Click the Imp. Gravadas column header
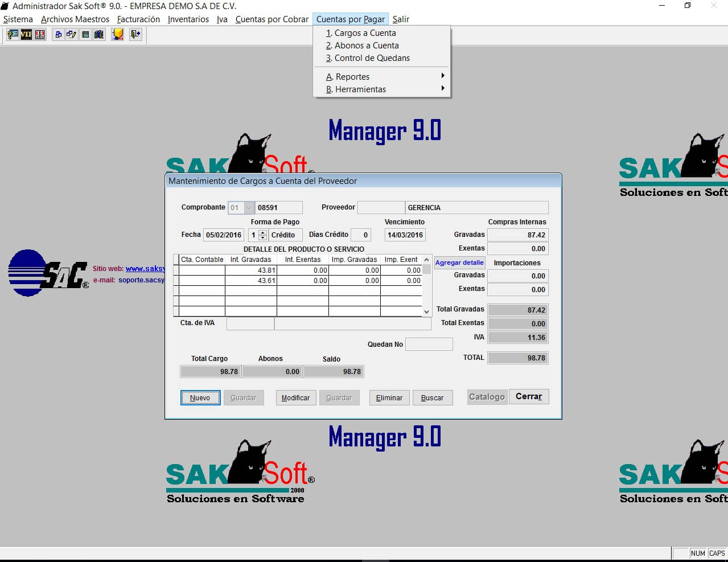The width and height of the screenshot is (728, 562). [355, 260]
